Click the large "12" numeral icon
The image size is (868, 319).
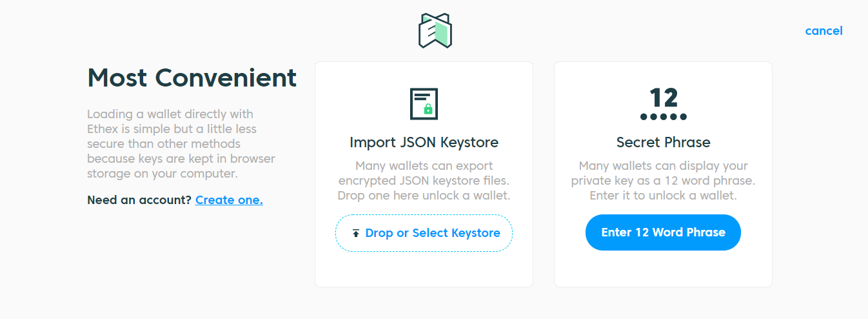click(x=664, y=98)
